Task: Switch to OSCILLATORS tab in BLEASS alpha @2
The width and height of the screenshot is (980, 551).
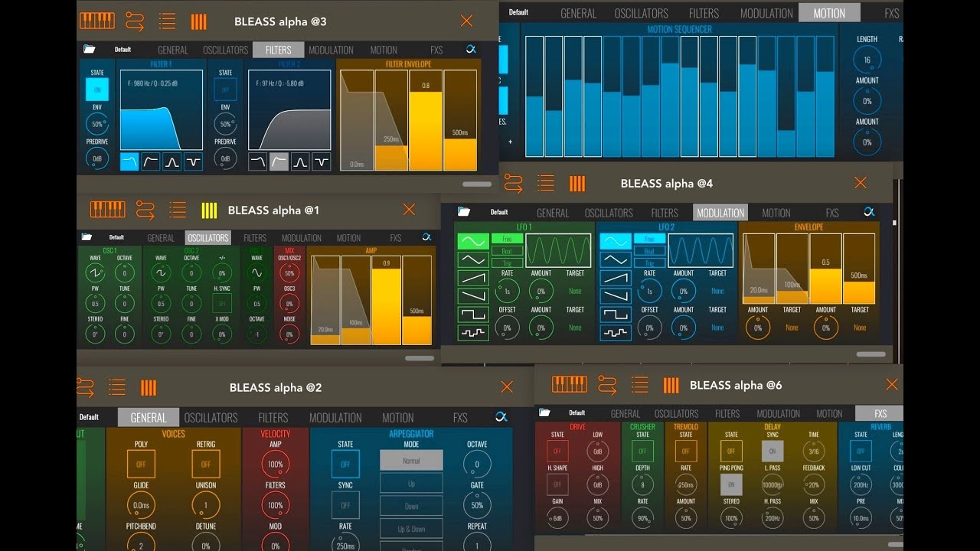Action: [x=211, y=417]
